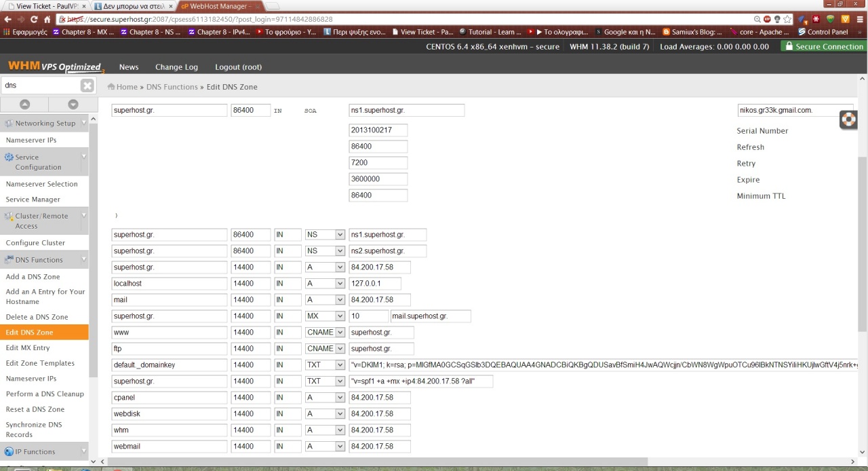Open Nameserver Selection
The height and width of the screenshot is (471, 868).
[41, 183]
